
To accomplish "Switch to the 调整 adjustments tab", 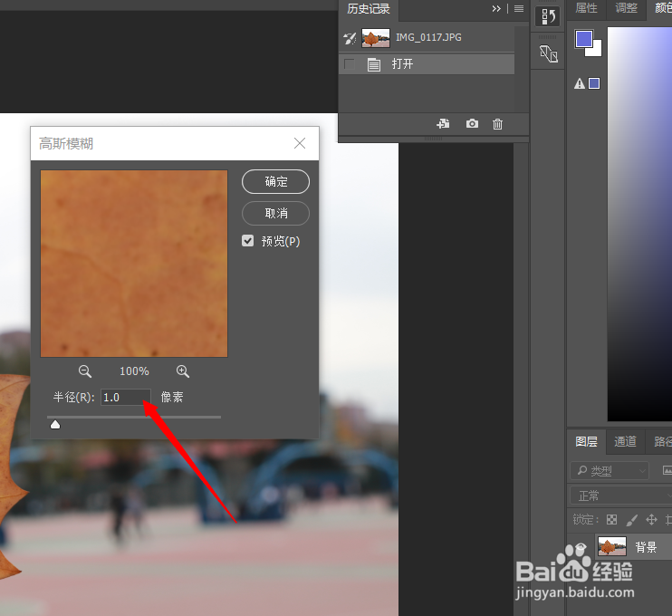I will click(626, 8).
